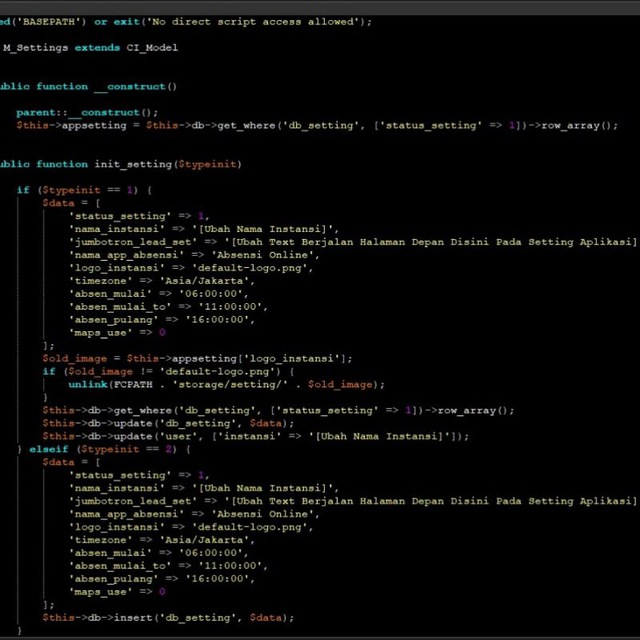Click the FCPATH constant
The image size is (640, 640).
point(133,384)
